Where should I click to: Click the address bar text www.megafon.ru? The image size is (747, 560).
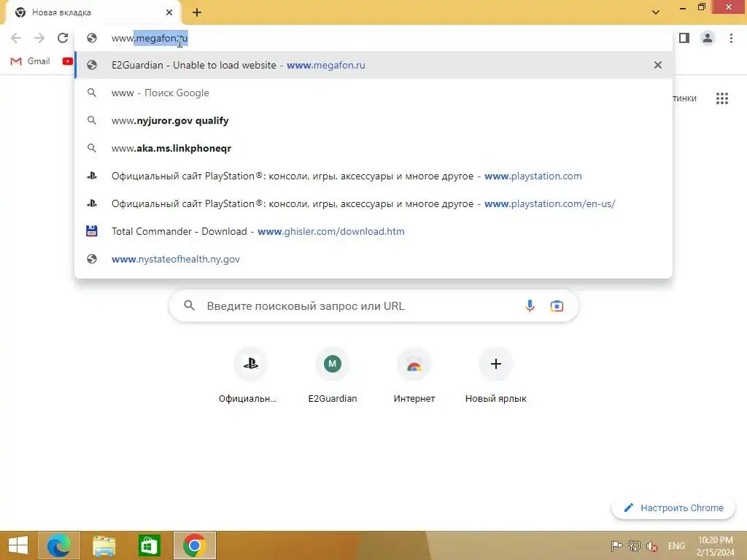point(150,38)
